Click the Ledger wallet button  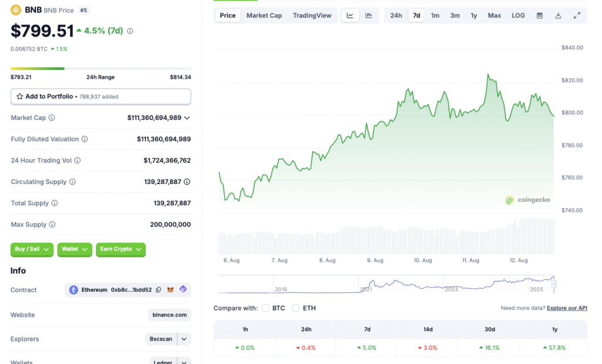[x=163, y=362]
